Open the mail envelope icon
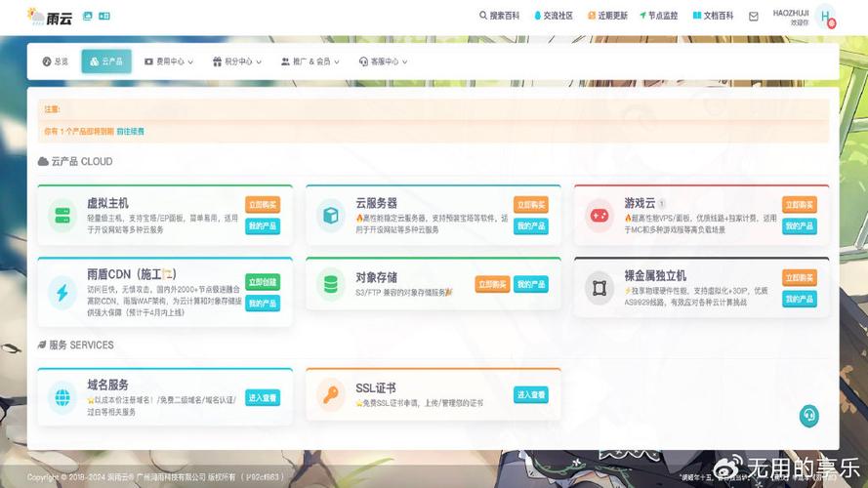 754,17
